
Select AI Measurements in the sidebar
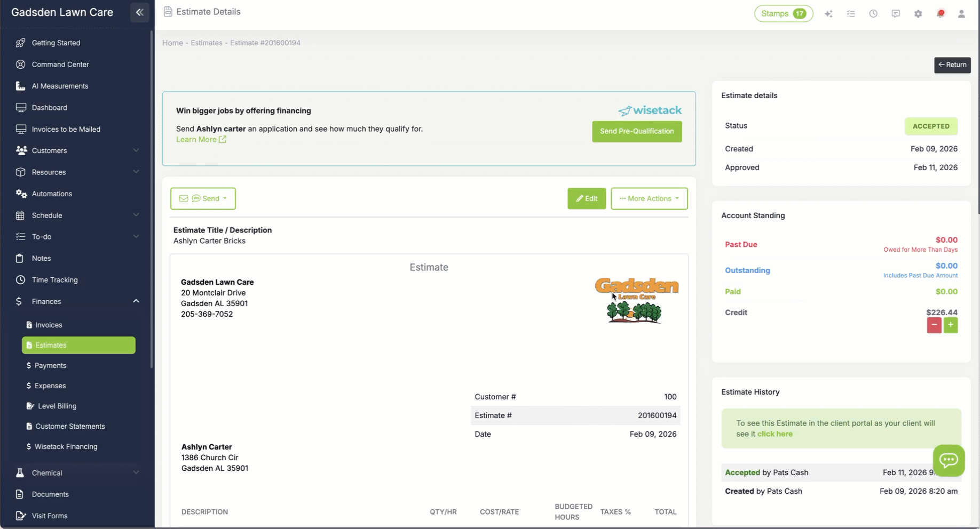[59, 86]
